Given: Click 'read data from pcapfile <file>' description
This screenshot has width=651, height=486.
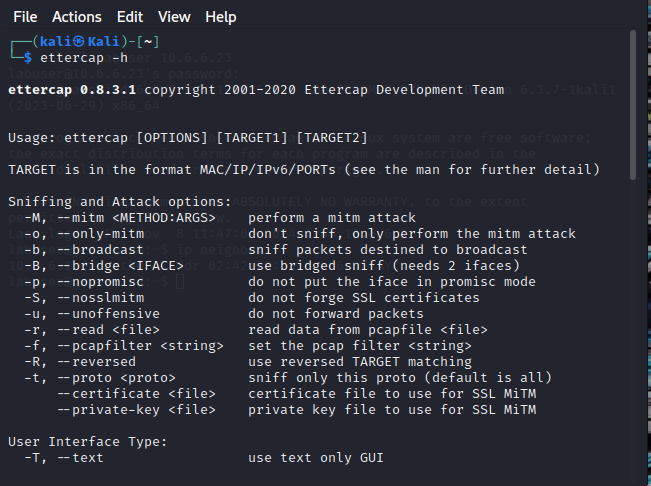Looking at the screenshot, I should click(x=368, y=330).
